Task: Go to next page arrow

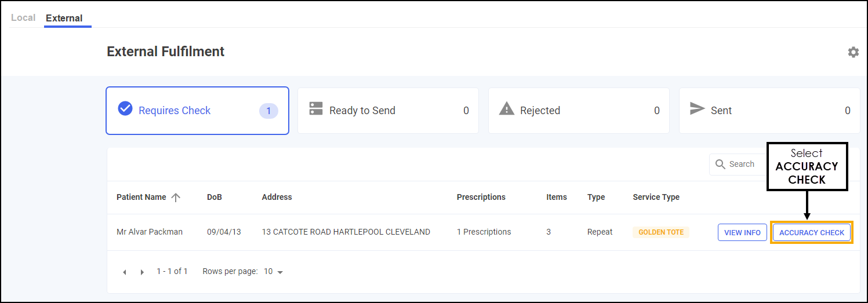Action: click(142, 272)
